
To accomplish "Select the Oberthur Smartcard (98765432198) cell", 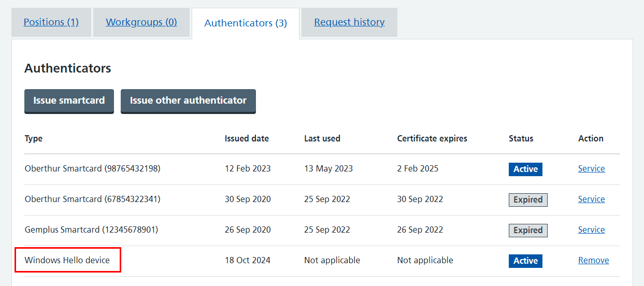I will [x=92, y=169].
